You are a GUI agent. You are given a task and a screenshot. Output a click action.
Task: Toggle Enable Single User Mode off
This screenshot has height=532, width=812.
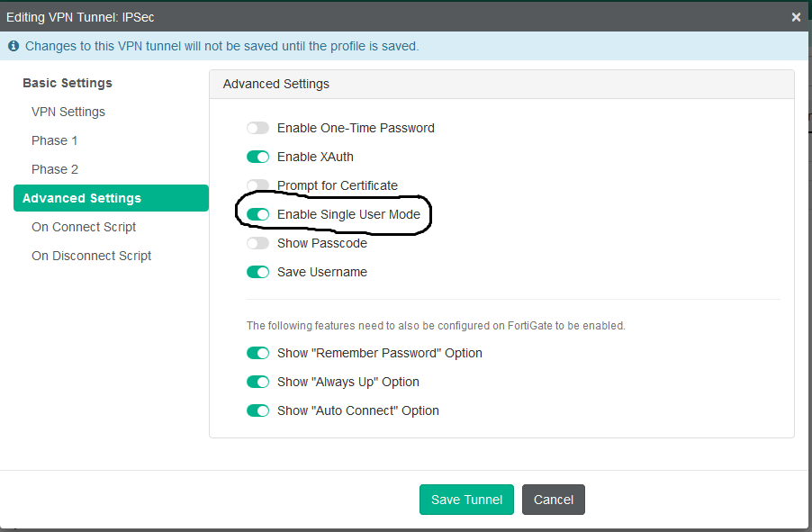pos(258,214)
